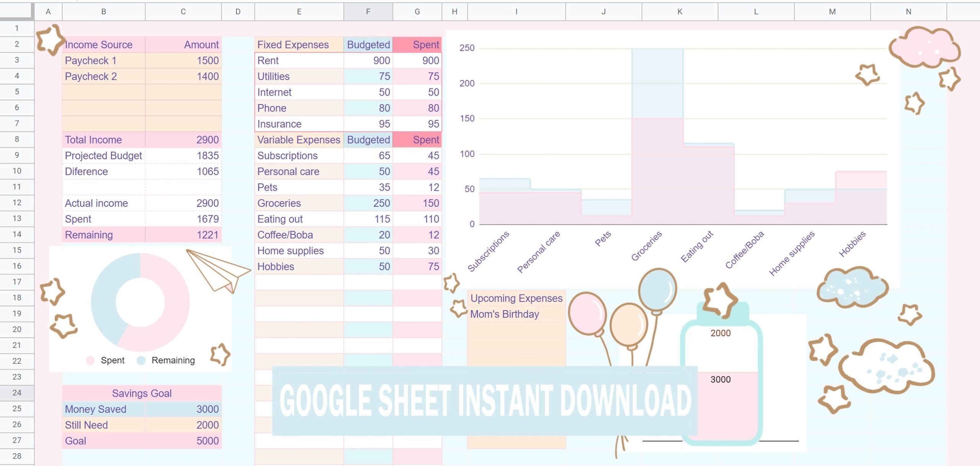Click the 'Rent' expense cell
980x466 pixels.
[299, 60]
